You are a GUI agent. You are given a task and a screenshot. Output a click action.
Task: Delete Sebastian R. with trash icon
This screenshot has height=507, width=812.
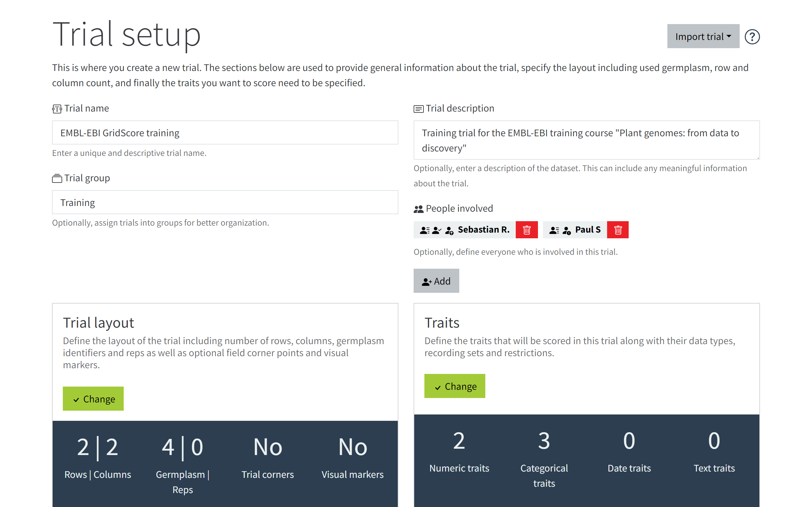(527, 230)
